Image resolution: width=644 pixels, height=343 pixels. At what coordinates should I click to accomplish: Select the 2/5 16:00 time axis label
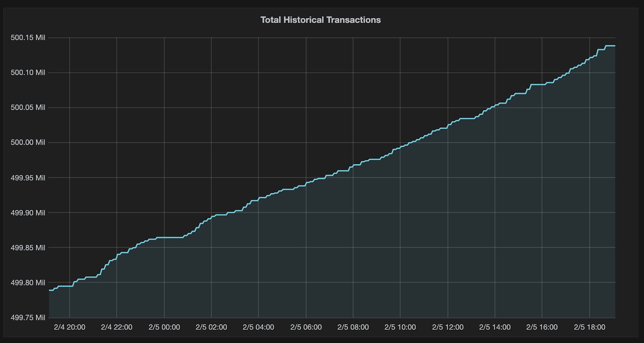pos(542,327)
